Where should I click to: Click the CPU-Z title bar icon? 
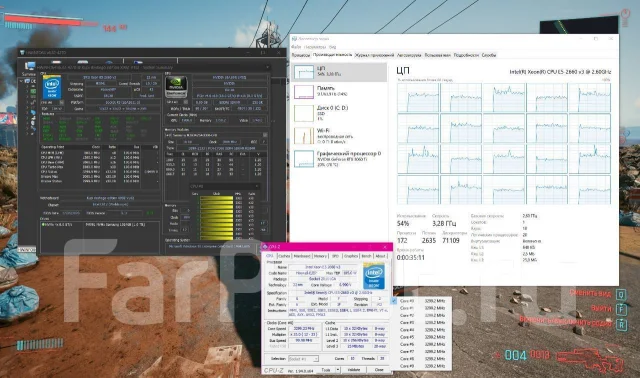point(265,247)
